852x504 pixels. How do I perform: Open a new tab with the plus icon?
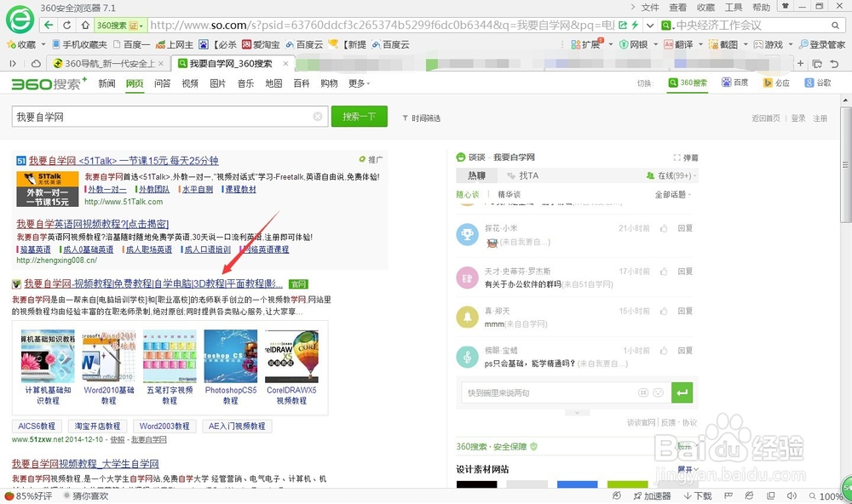coord(800,64)
